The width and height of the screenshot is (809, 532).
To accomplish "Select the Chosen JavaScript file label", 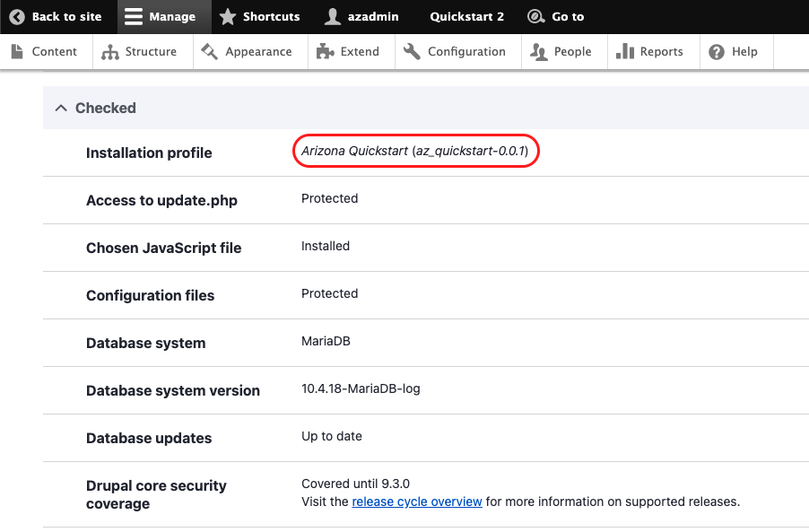I will [163, 248].
